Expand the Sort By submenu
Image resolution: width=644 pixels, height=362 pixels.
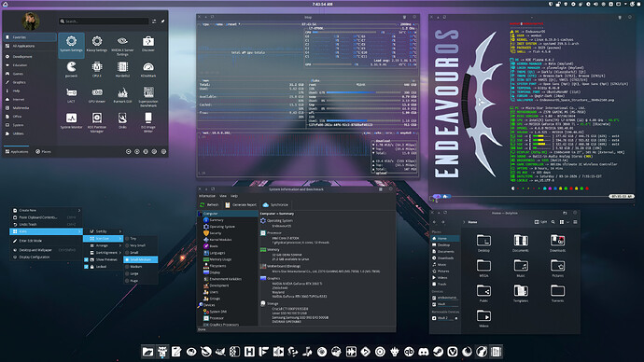[x=103, y=231]
